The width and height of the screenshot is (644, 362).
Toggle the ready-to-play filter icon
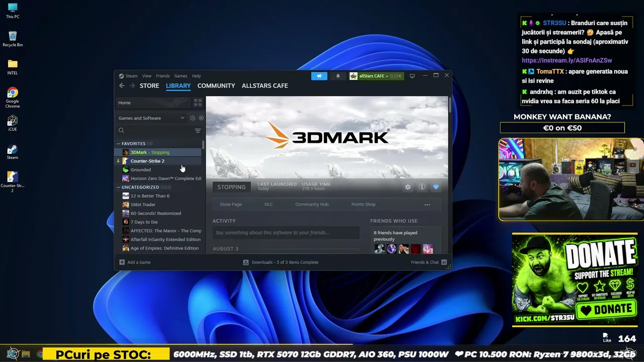point(201,118)
